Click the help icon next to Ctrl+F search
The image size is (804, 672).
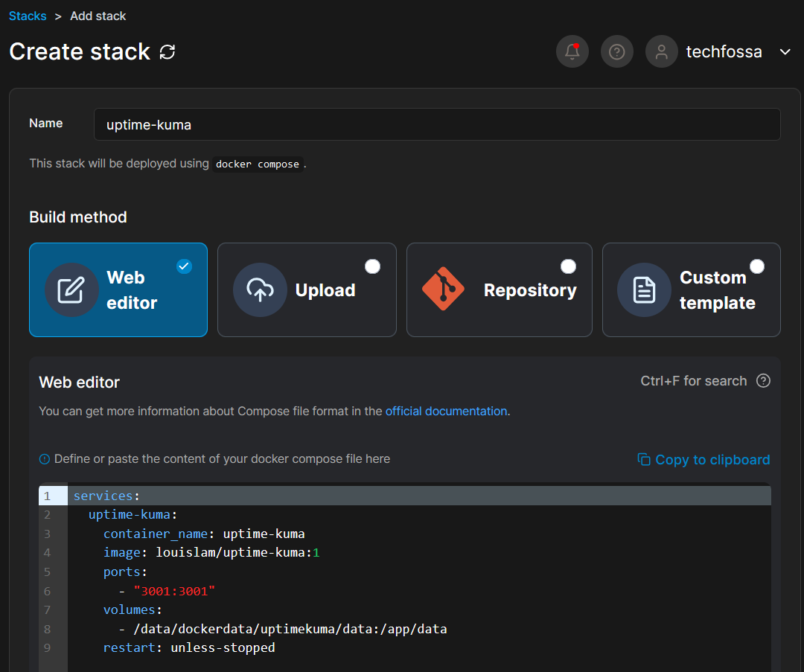(x=763, y=381)
